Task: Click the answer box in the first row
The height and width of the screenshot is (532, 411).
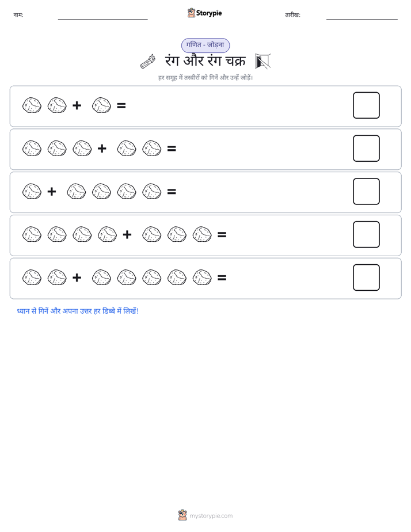Action: click(366, 105)
